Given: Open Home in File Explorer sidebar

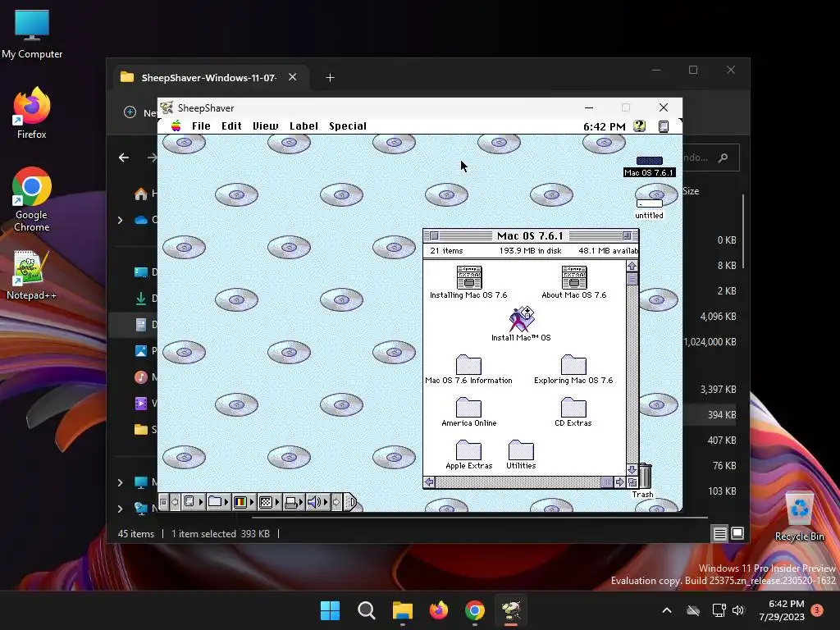Looking at the screenshot, I should coord(141,194).
